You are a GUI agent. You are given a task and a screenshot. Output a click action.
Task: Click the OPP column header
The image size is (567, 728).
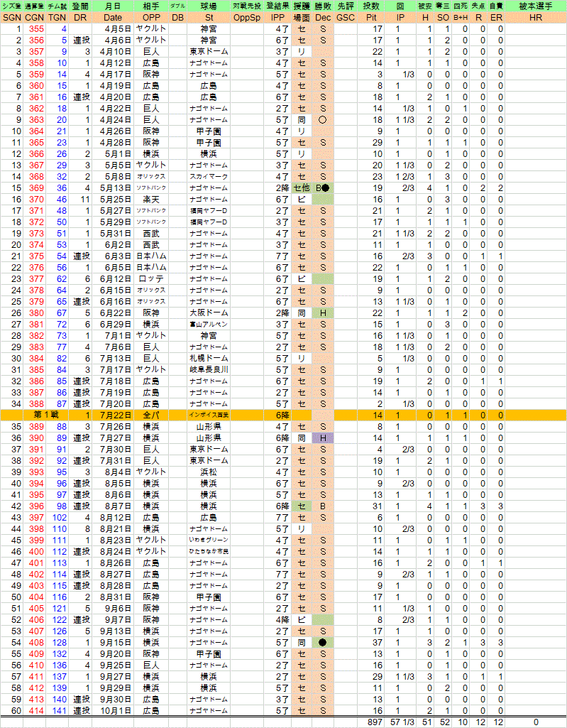(x=150, y=18)
